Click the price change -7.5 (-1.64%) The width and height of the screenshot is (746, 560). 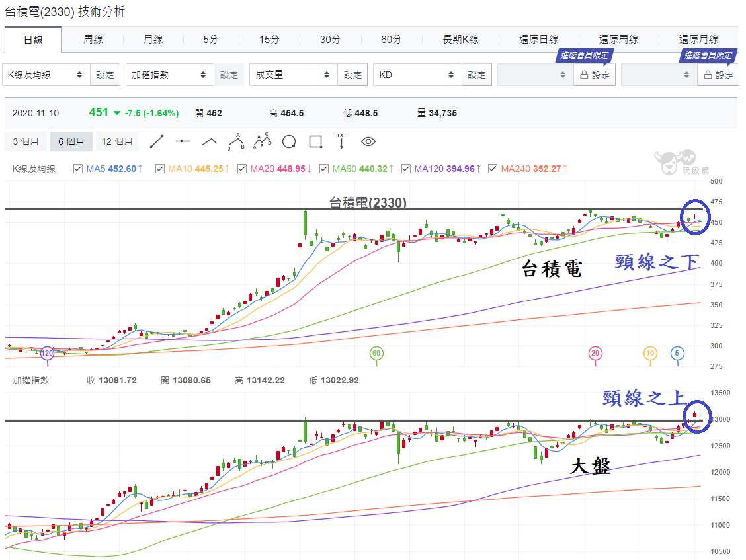point(151,113)
